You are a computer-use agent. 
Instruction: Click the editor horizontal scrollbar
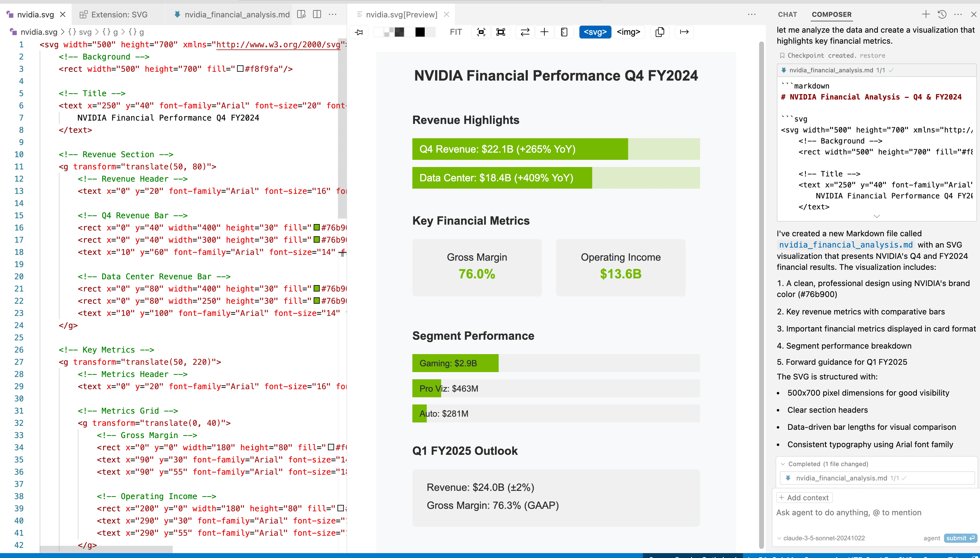pos(106,549)
